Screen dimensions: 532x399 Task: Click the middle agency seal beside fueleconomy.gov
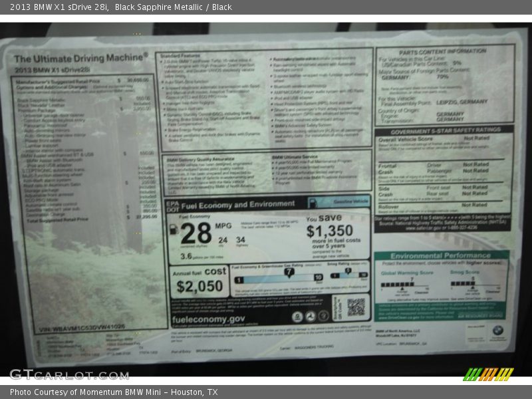pyautogui.click(x=311, y=317)
